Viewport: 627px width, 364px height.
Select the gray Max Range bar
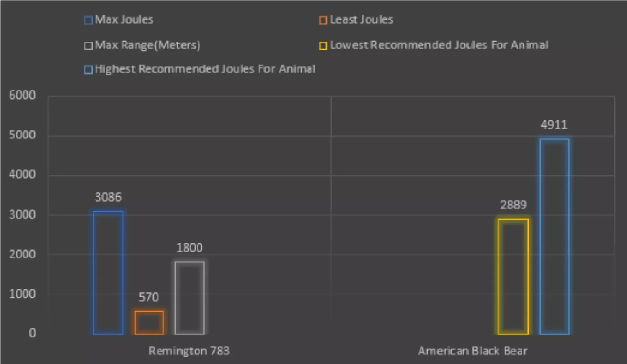pyautogui.click(x=190, y=298)
